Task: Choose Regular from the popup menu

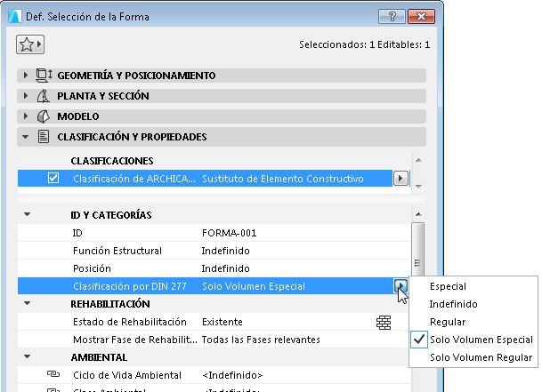Action: click(448, 322)
